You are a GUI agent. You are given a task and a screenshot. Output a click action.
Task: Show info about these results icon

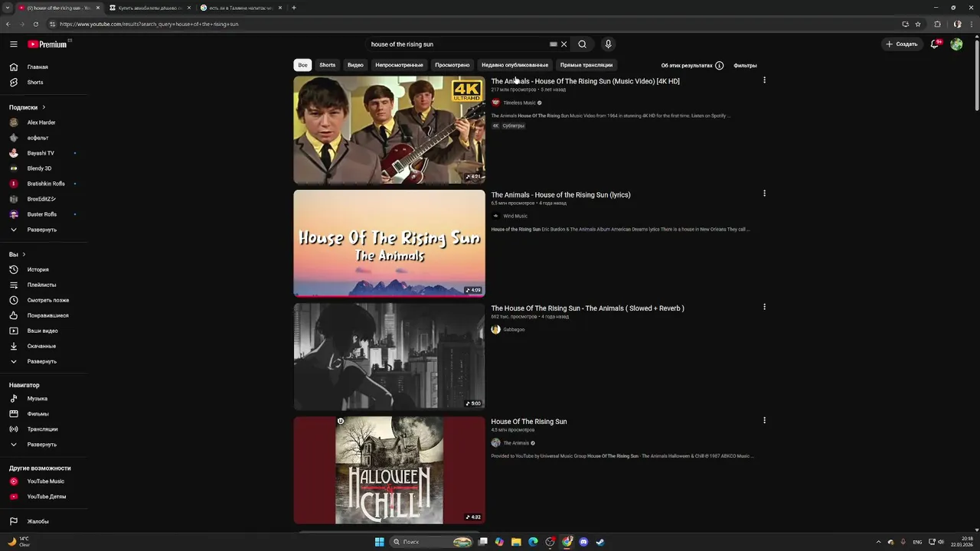[x=719, y=65]
